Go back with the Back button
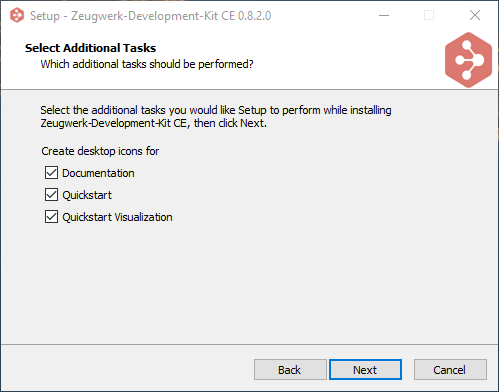The width and height of the screenshot is (499, 392). tap(290, 369)
